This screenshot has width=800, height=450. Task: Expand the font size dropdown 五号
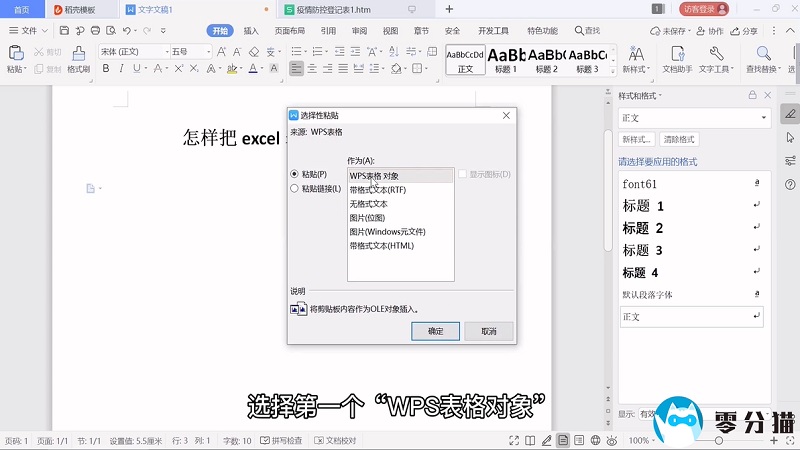(x=190, y=51)
